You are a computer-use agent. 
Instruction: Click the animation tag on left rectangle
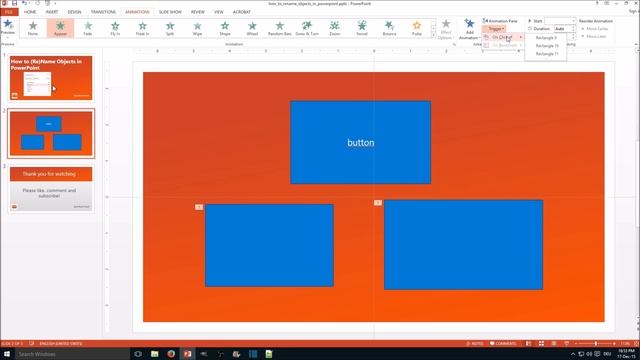click(199, 207)
